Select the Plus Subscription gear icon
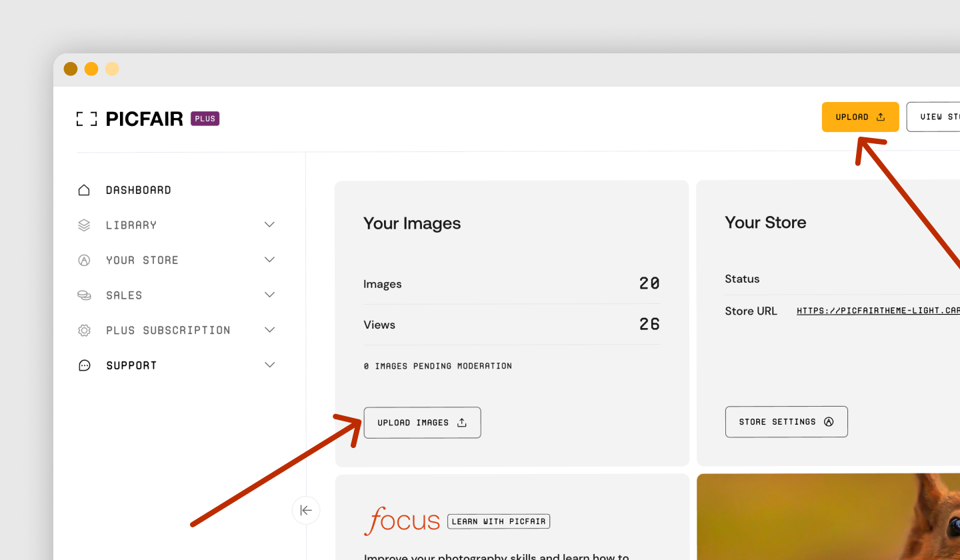The height and width of the screenshot is (560, 960). [x=83, y=329]
